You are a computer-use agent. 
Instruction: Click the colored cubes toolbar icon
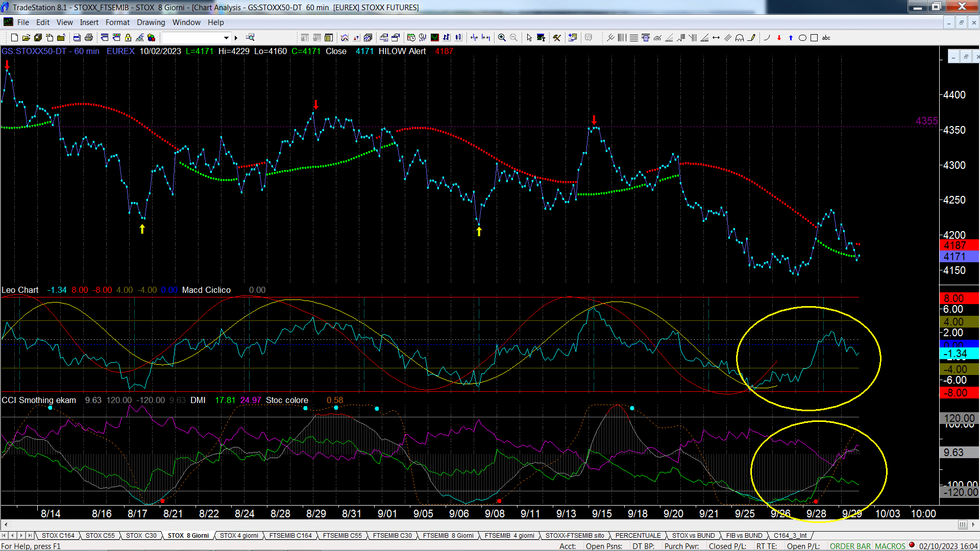coord(152,38)
